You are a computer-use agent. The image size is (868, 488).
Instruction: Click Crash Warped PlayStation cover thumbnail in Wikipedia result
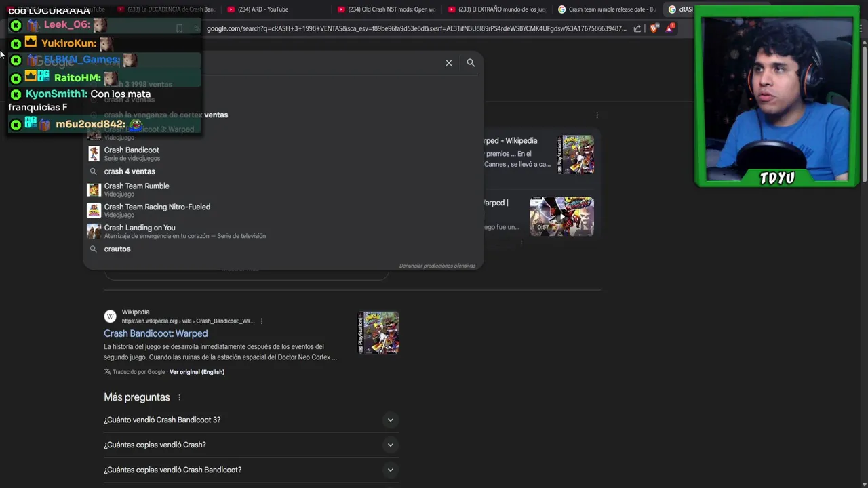click(x=378, y=333)
